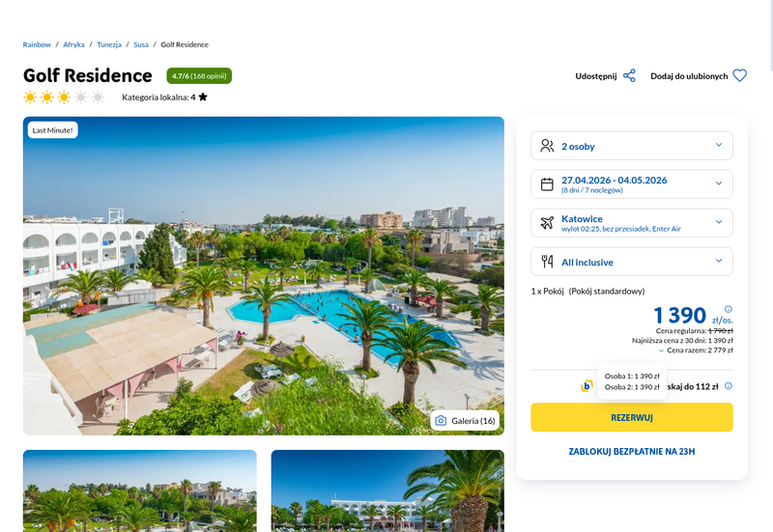
Task: Click the yellow REZERWUJ button
Action: 632,417
